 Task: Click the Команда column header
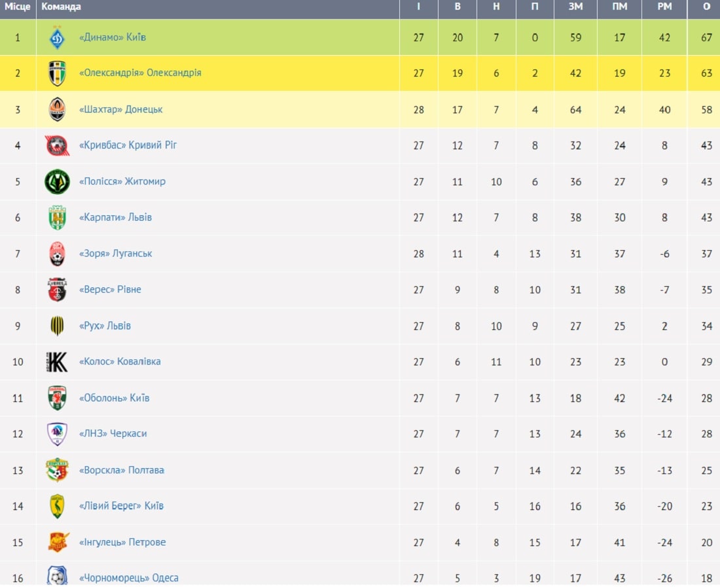coord(61,7)
